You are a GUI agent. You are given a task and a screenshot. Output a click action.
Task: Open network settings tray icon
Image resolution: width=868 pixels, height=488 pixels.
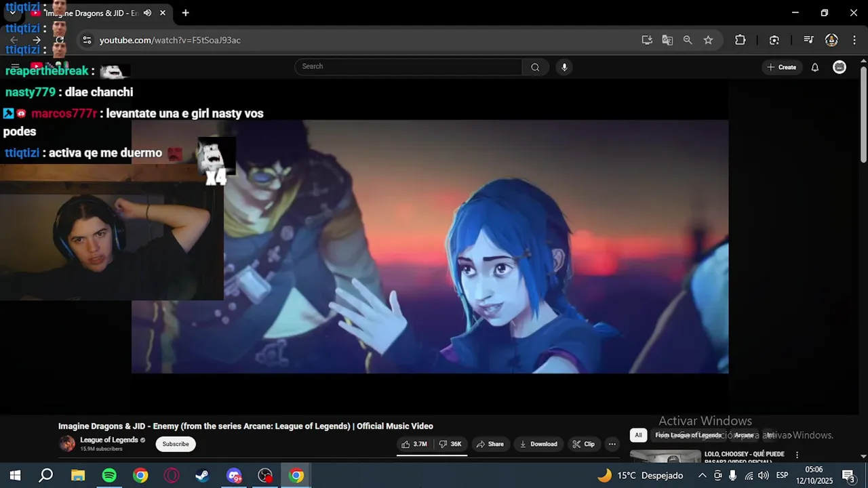click(x=749, y=476)
